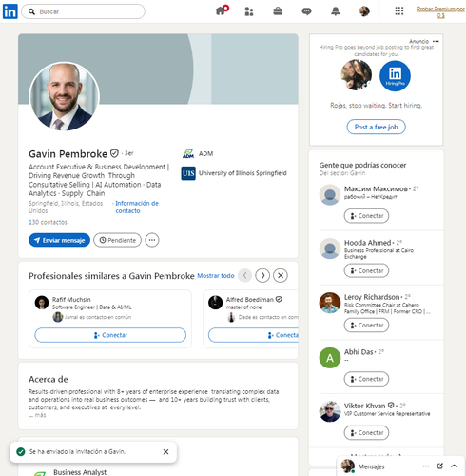Image resolution: width=466 pixels, height=476 pixels.
Task: Go to the Home feed icon
Action: [222, 10]
